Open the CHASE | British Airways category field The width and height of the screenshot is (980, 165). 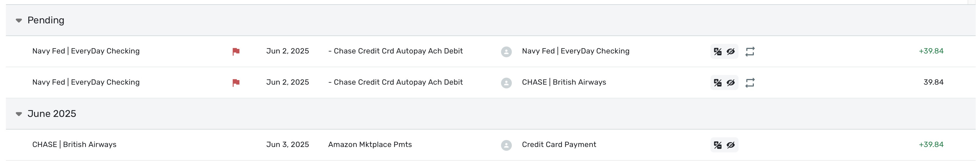pos(564,82)
